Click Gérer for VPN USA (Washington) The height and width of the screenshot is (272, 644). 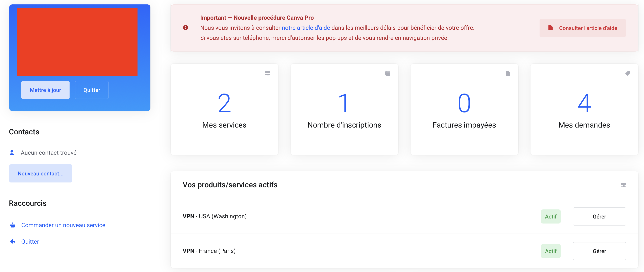[599, 216]
